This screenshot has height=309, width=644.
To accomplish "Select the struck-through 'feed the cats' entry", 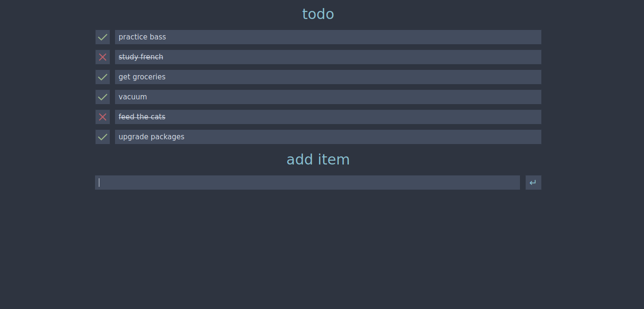I will tap(328, 117).
